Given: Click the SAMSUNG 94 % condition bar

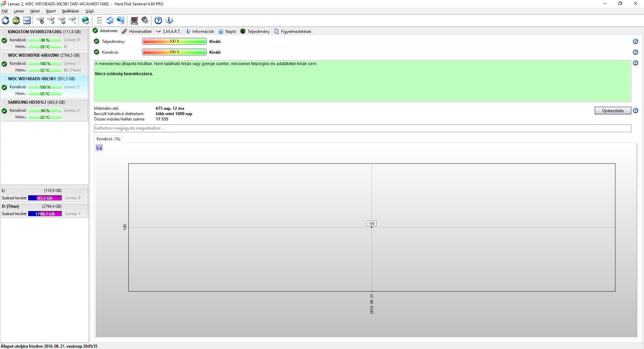Looking at the screenshot, I should pos(45,111).
